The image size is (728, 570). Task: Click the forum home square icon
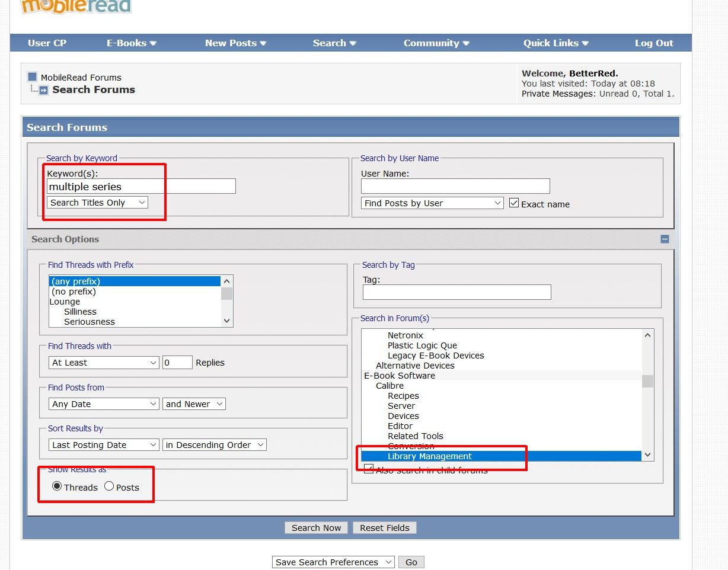tap(32, 76)
